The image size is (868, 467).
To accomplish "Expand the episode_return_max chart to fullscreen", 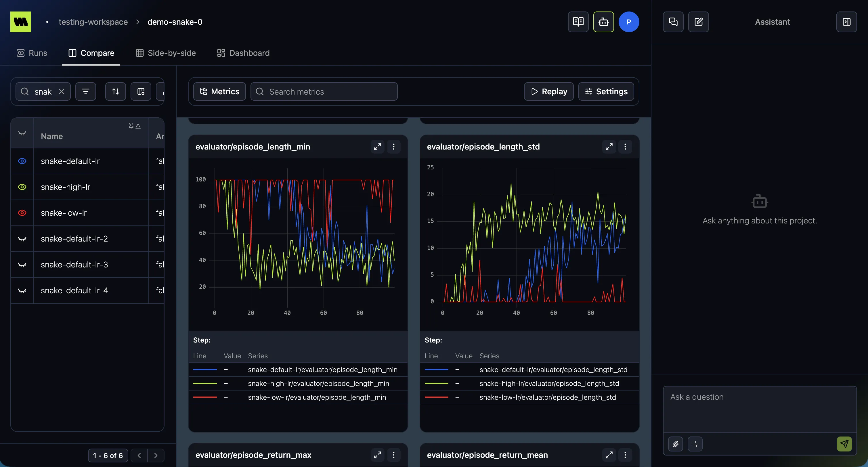I will [377, 455].
